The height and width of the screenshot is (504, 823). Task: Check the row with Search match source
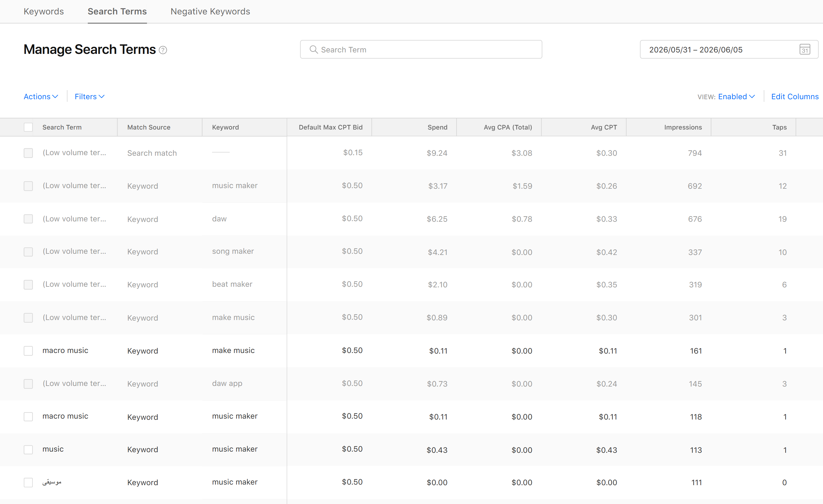click(28, 153)
